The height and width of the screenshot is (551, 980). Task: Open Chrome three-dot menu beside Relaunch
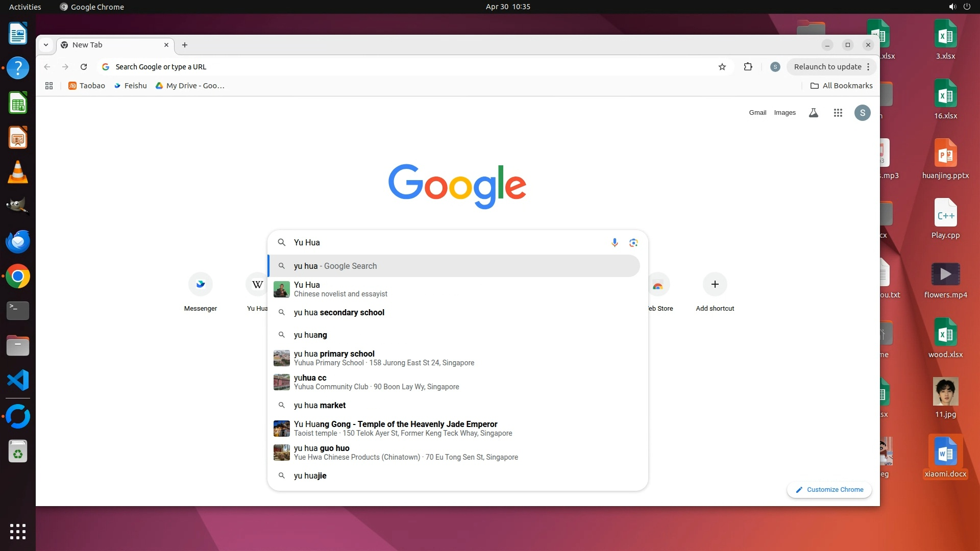pos(868,67)
